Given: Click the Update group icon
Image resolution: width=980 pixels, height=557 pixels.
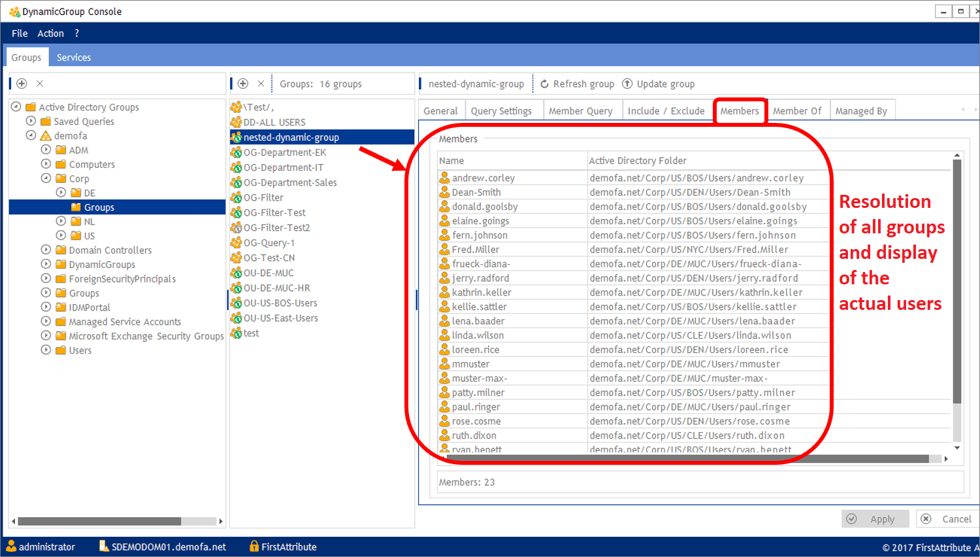Looking at the screenshot, I should pos(628,83).
